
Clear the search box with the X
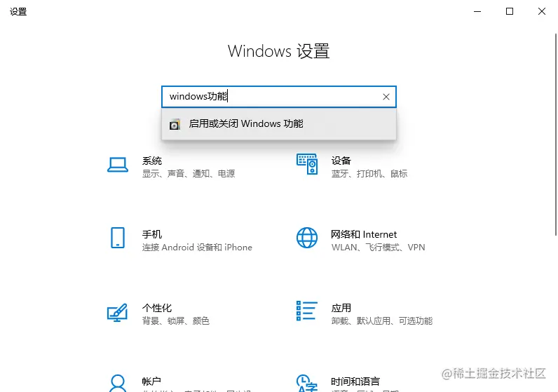(x=386, y=97)
